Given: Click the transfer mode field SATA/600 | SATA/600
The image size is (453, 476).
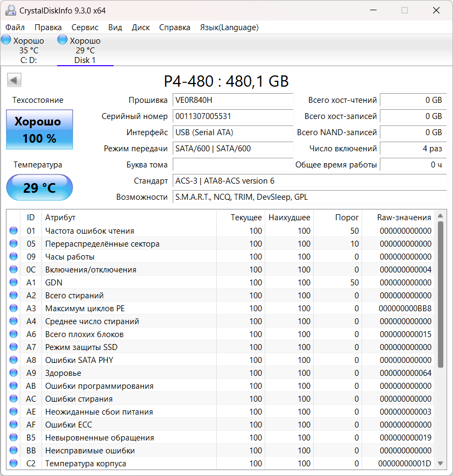Looking at the screenshot, I should (x=233, y=149).
